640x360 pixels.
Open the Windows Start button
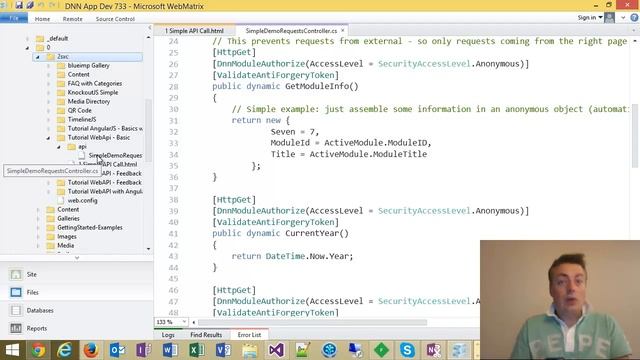12,350
